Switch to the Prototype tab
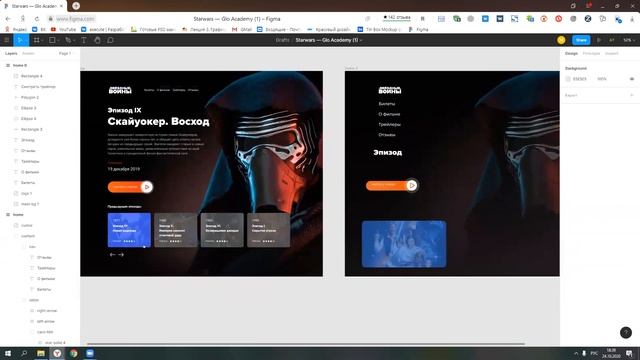This screenshot has width=640, height=360. click(x=591, y=53)
